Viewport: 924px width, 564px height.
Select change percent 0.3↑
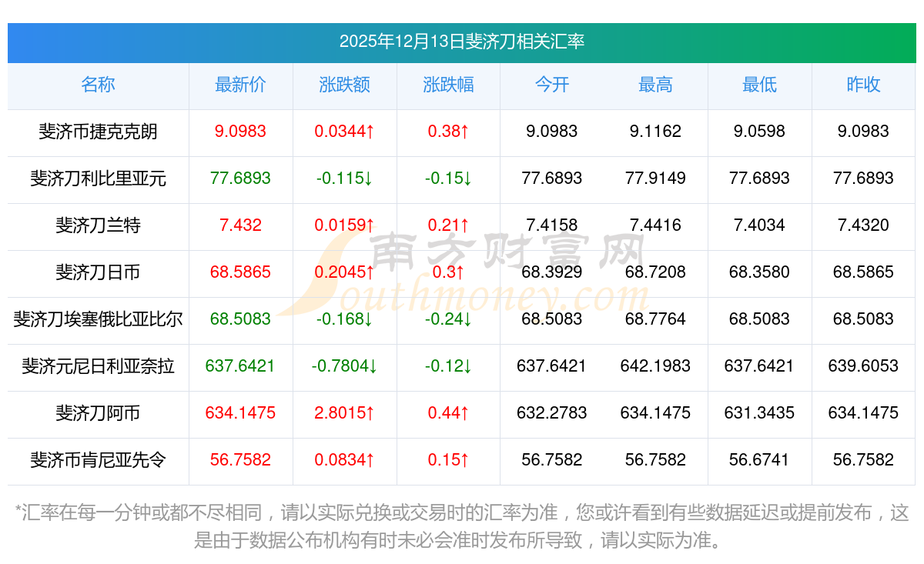[x=448, y=272]
